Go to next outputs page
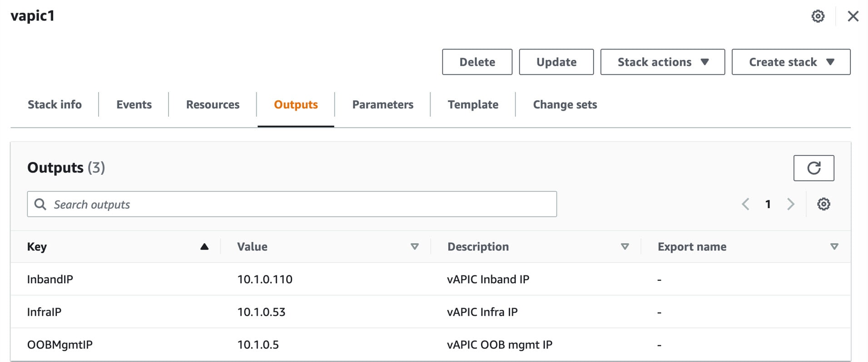This screenshot has width=868, height=362. pyautogui.click(x=791, y=204)
